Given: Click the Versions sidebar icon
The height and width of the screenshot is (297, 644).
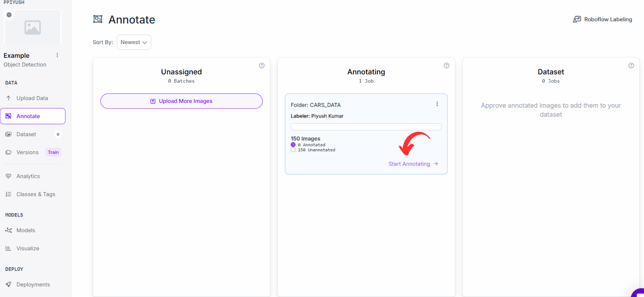Looking at the screenshot, I should [x=8, y=152].
